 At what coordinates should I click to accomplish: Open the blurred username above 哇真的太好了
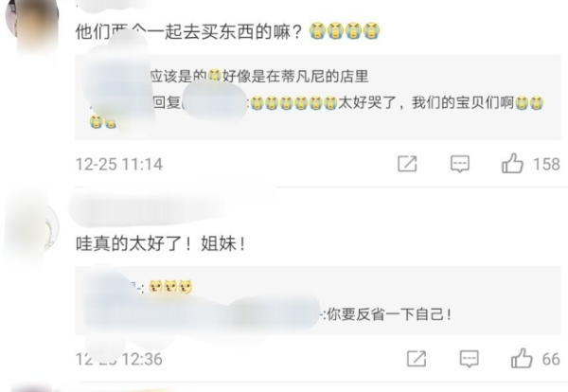(x=149, y=210)
